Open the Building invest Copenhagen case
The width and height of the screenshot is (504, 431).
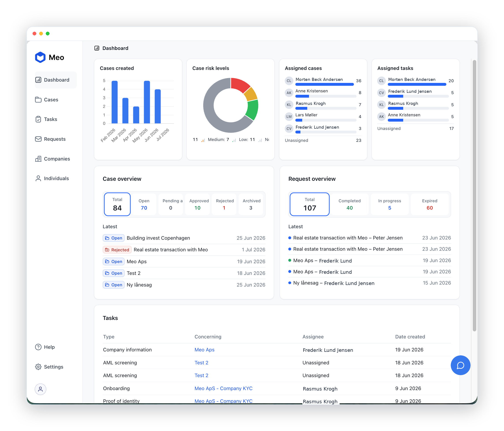[x=184, y=238]
